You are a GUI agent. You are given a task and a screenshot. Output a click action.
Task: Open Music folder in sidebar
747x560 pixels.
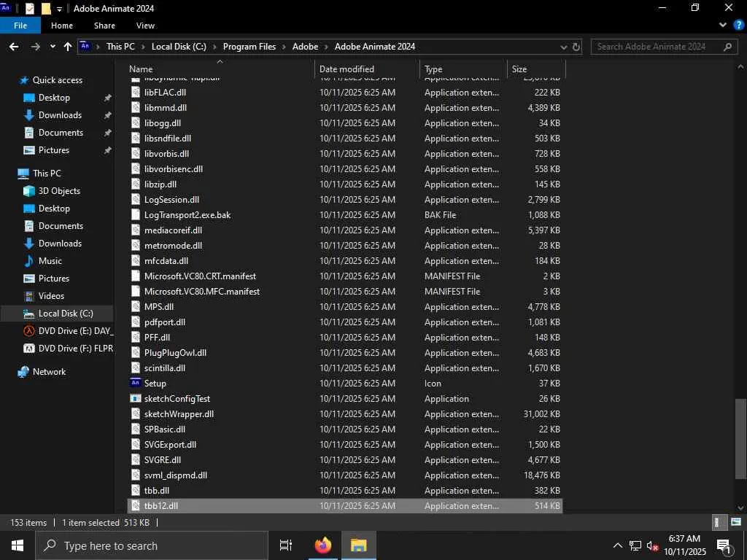click(50, 261)
